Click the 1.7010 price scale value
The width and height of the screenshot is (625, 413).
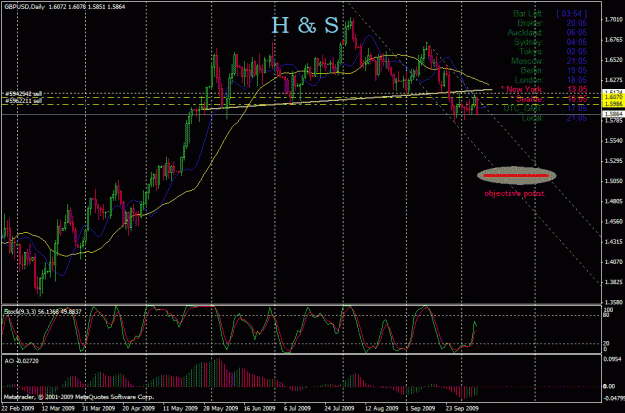pos(613,19)
